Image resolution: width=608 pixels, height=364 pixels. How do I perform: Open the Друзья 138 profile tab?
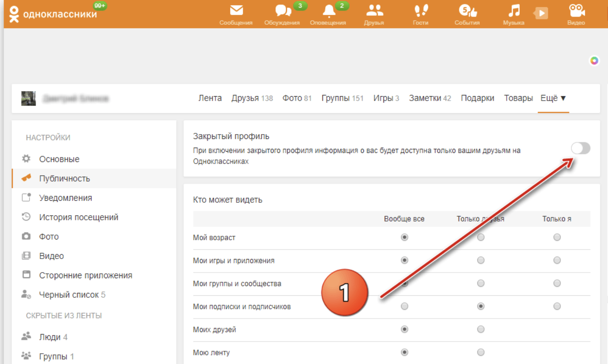coord(252,98)
